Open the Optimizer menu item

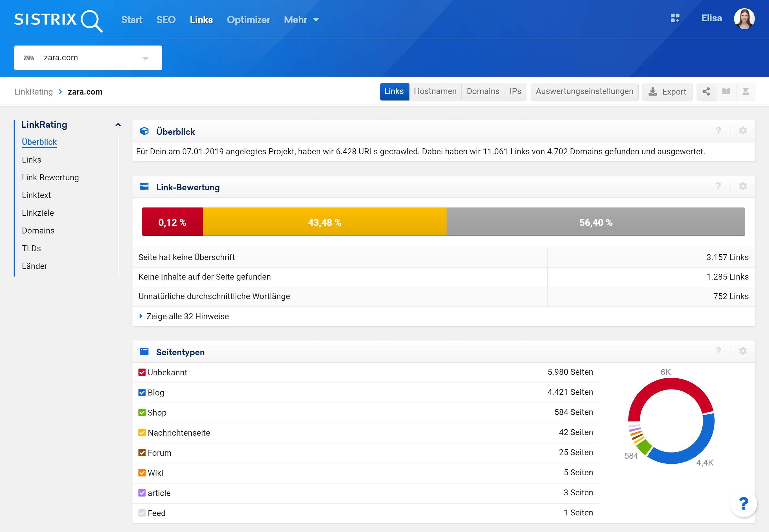248,20
